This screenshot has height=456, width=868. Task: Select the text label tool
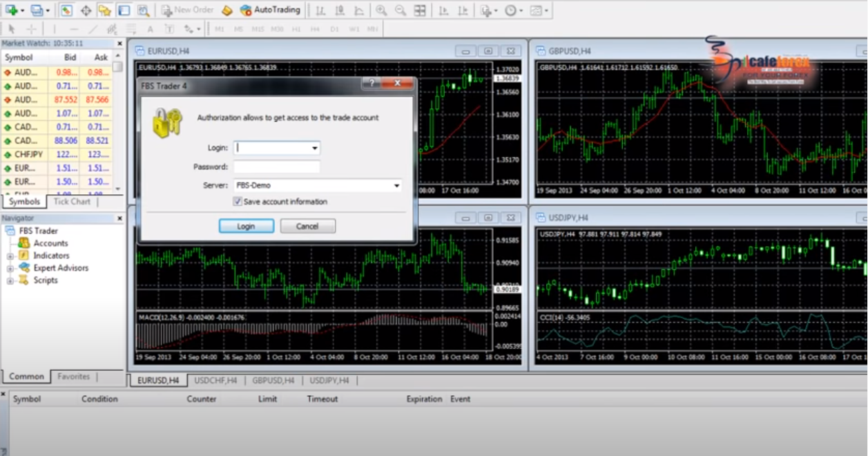click(x=169, y=29)
